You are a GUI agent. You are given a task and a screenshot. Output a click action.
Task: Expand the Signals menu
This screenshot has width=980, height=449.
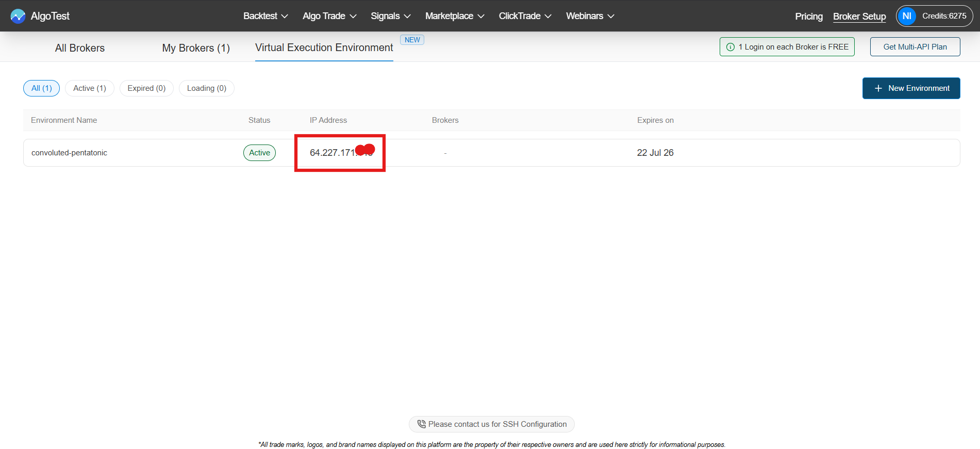(x=390, y=16)
